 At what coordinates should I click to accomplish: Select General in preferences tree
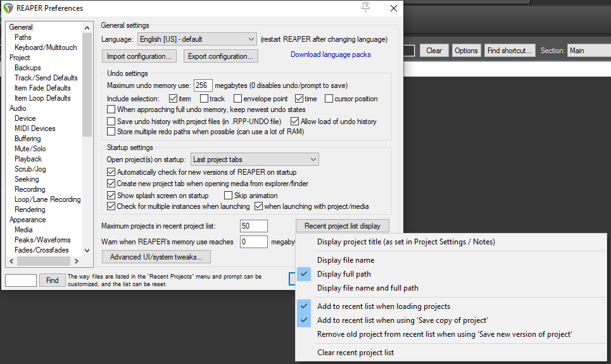point(21,27)
